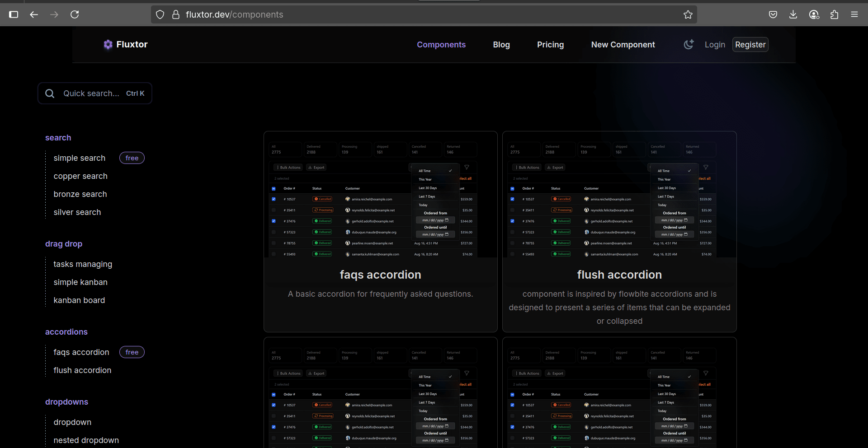Image resolution: width=868 pixels, height=448 pixels.
Task: Click the magnifier icon in Quick search
Action: 50,93
